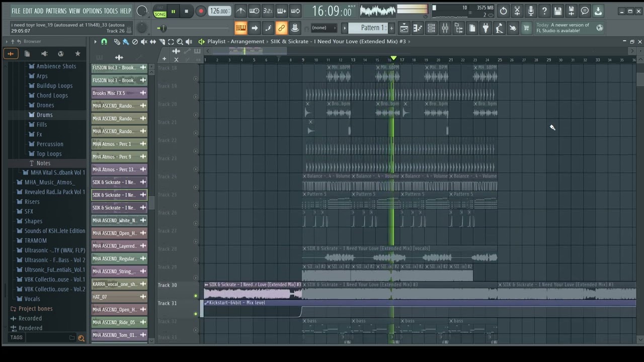This screenshot has width=644, height=362.
Task: Open the TOOLS menu
Action: tap(111, 11)
